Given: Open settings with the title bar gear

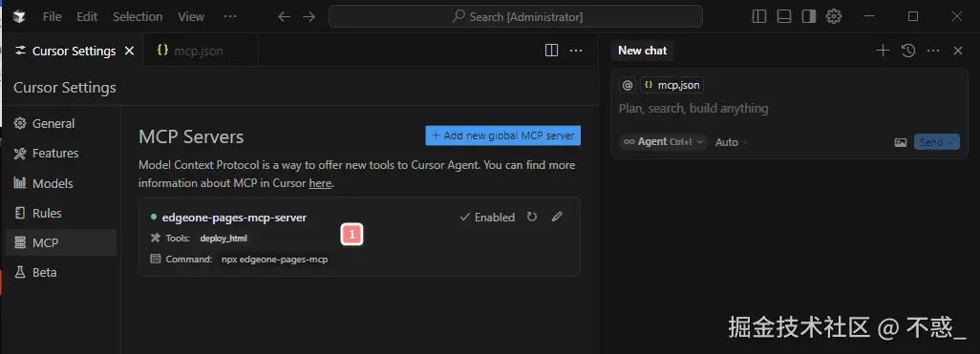Looking at the screenshot, I should pos(834,17).
